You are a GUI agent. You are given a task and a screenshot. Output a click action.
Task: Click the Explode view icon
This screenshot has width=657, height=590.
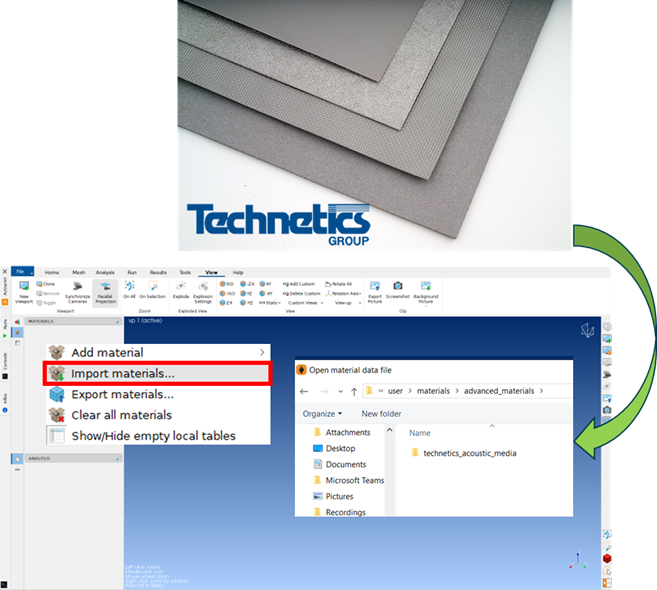(x=181, y=289)
